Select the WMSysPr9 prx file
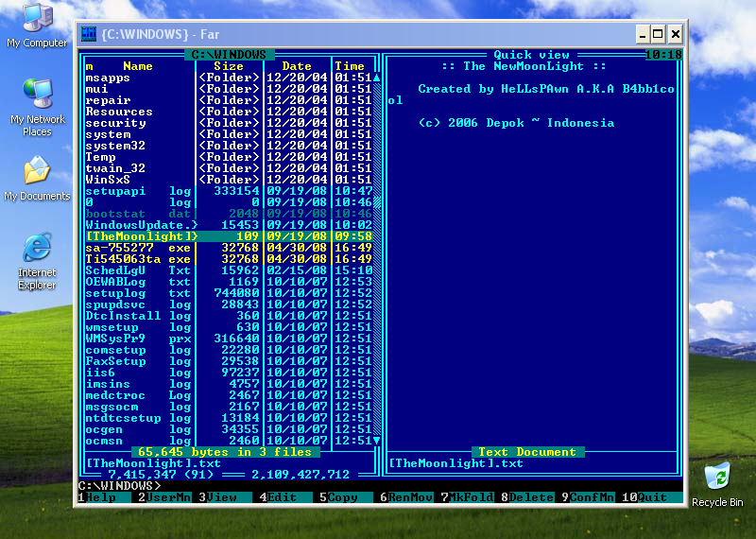 (x=229, y=339)
